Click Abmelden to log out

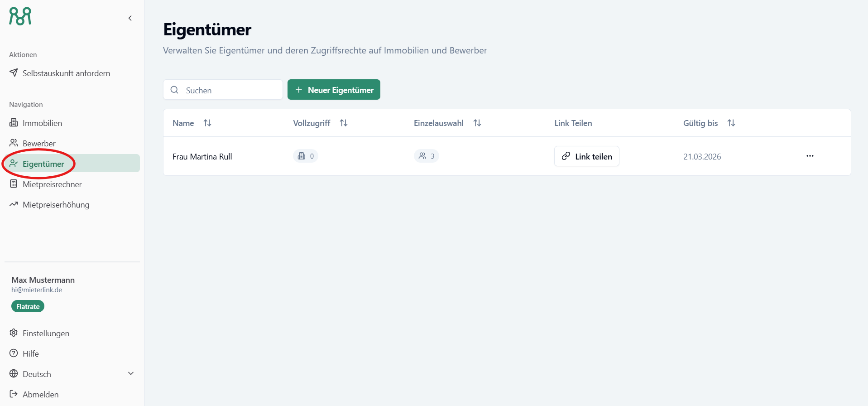[40, 395]
